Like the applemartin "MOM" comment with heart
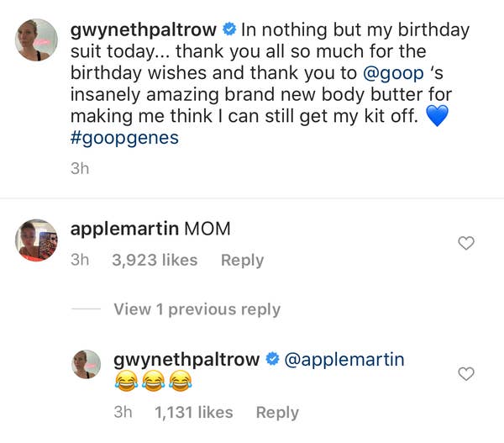Image resolution: width=504 pixels, height=443 pixels. click(x=465, y=244)
